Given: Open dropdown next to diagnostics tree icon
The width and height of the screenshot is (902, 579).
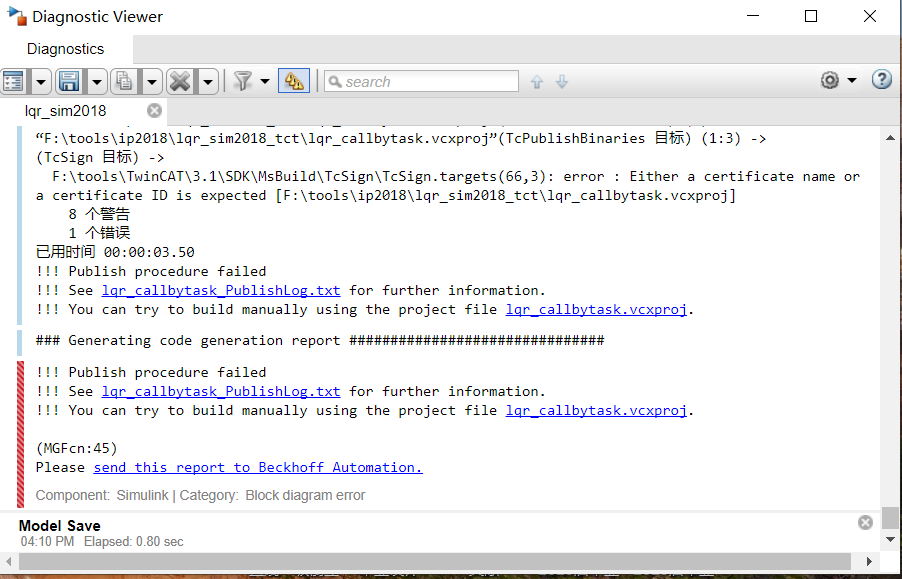Looking at the screenshot, I should (x=41, y=81).
